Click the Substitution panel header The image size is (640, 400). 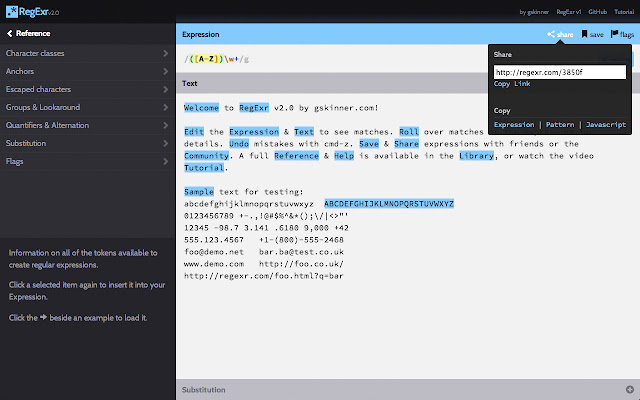click(x=408, y=389)
